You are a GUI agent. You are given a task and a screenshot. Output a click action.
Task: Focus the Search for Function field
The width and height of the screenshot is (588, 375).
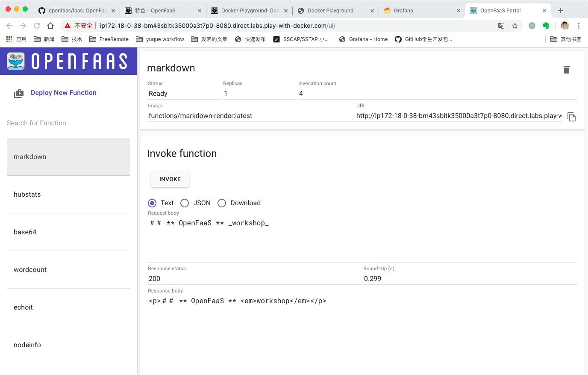pos(68,123)
